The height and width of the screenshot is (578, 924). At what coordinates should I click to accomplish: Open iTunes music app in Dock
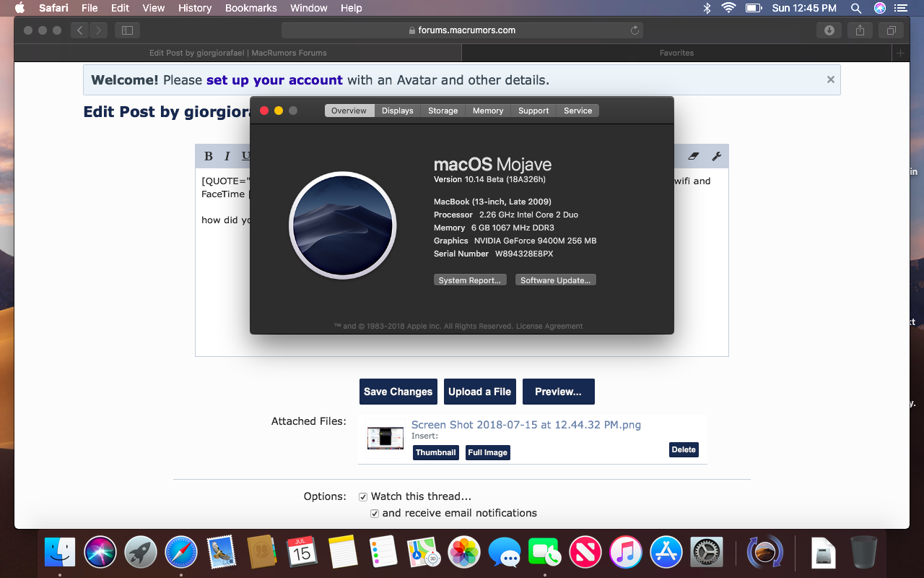[x=626, y=553]
